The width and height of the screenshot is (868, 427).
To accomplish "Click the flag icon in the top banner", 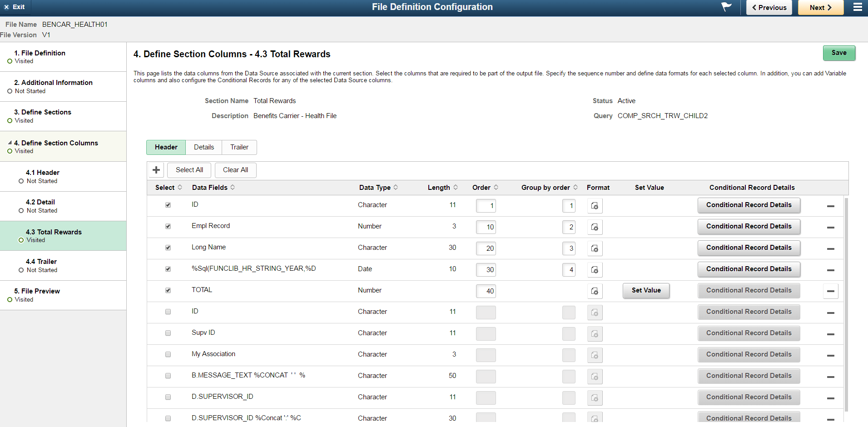I will (725, 7).
